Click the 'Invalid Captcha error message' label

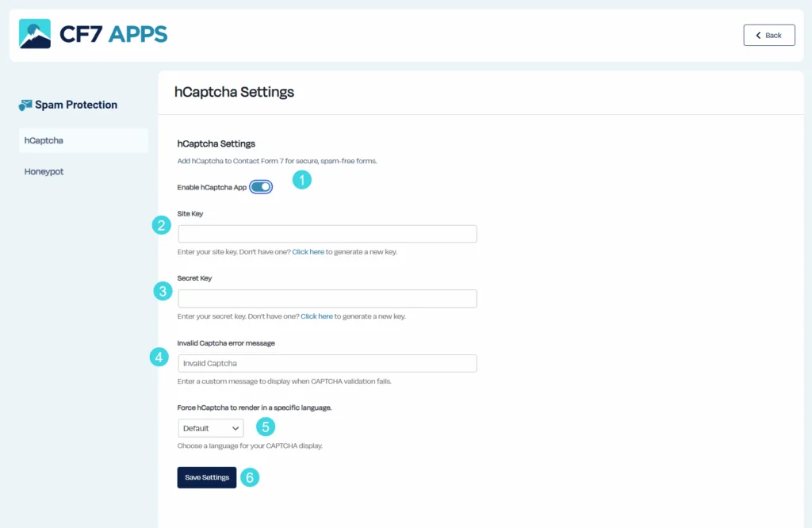(x=226, y=342)
